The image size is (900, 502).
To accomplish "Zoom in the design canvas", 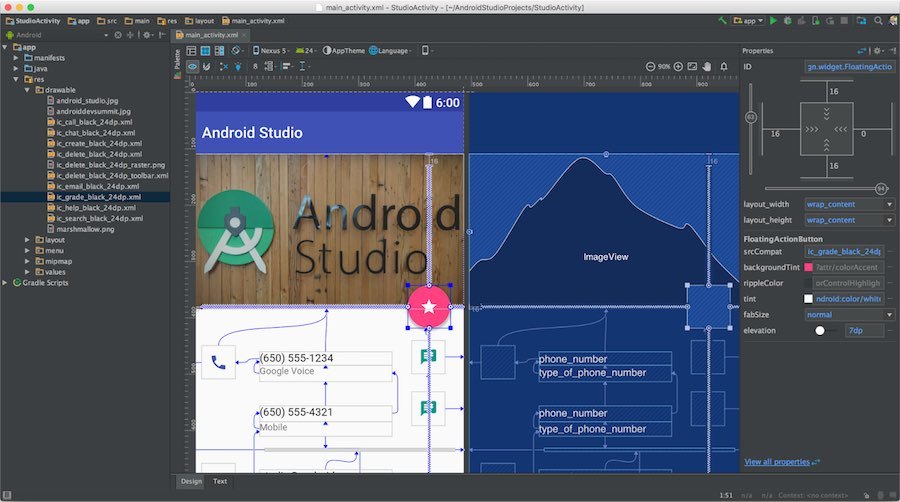I will tap(678, 66).
